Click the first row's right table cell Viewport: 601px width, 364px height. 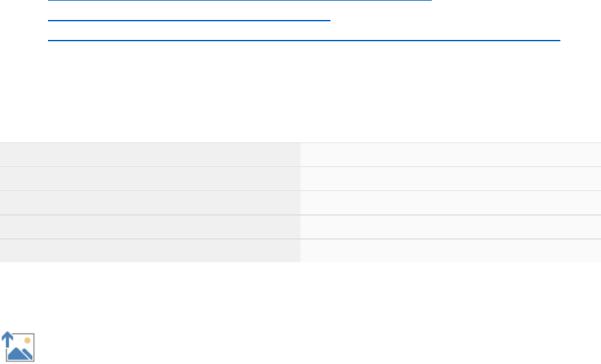tap(450, 154)
